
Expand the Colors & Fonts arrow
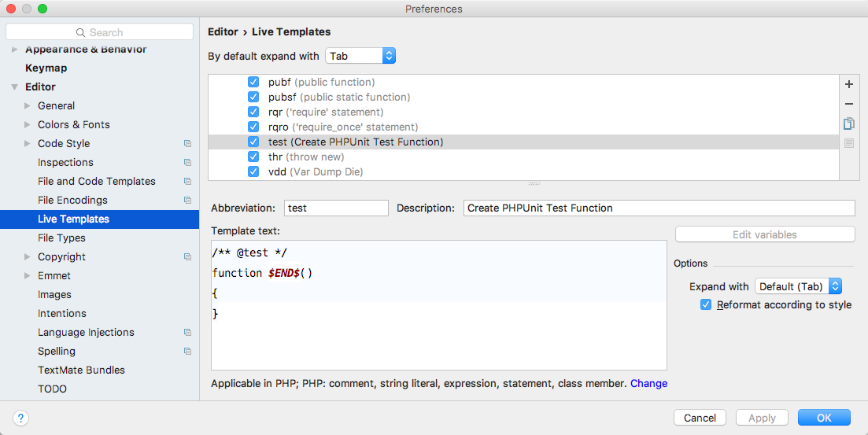pos(27,124)
